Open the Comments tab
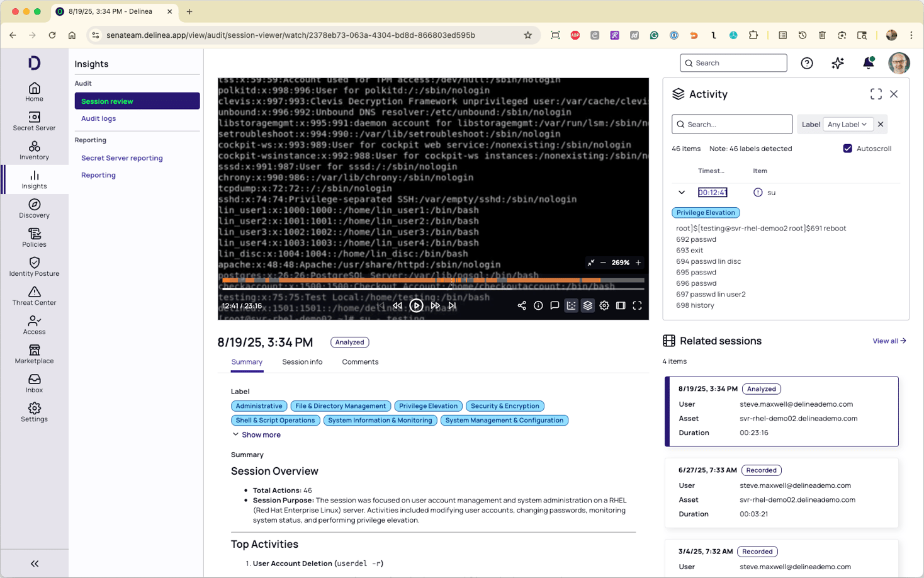The image size is (924, 578). pyautogui.click(x=359, y=362)
